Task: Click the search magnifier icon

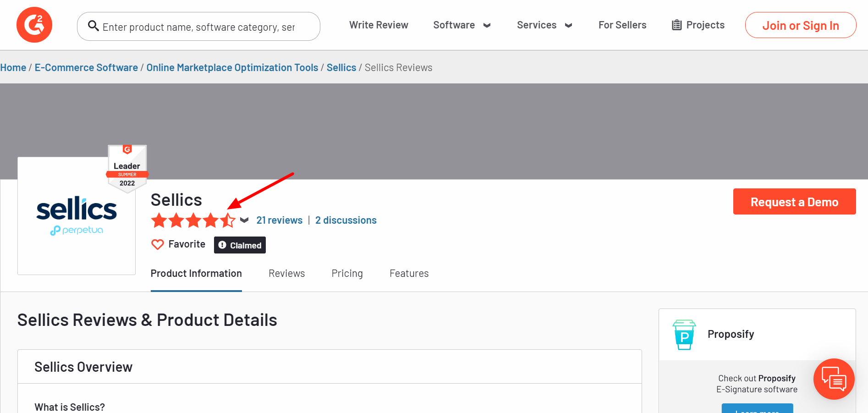Action: pyautogui.click(x=93, y=26)
